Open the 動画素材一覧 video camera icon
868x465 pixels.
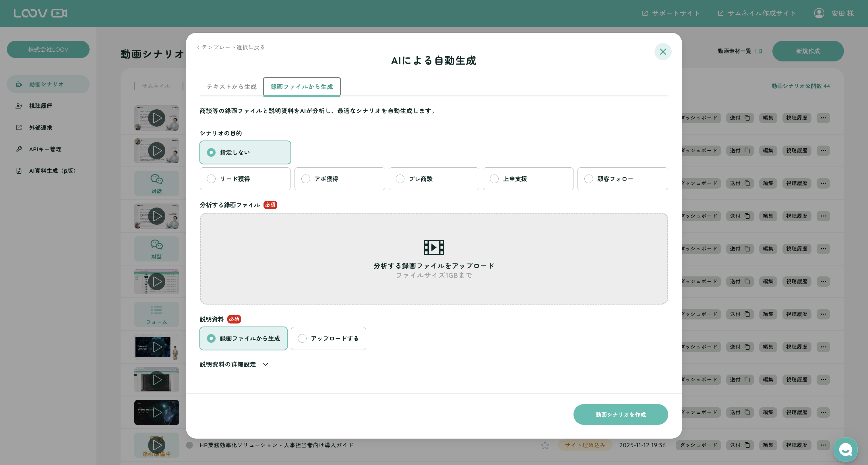(x=758, y=51)
